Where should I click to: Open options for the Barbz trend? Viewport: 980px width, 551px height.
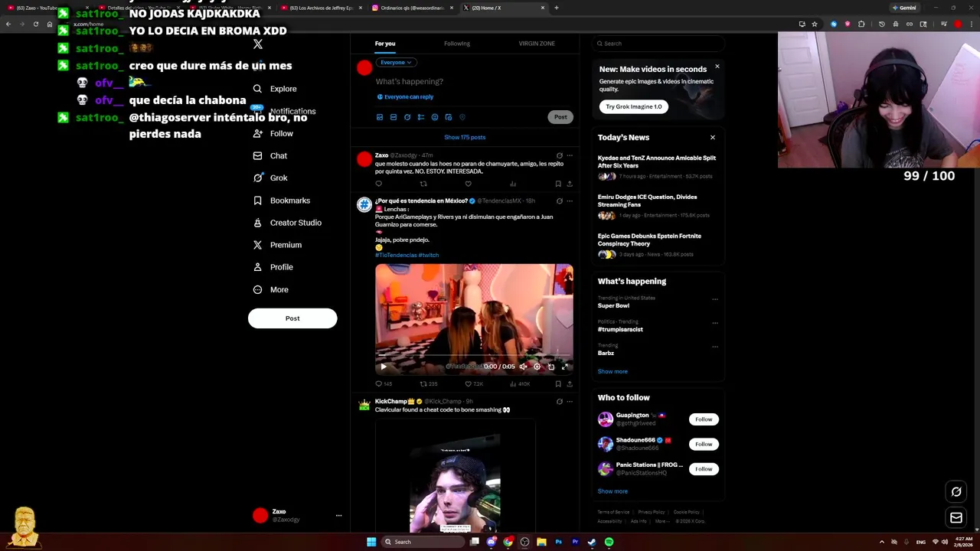(715, 347)
